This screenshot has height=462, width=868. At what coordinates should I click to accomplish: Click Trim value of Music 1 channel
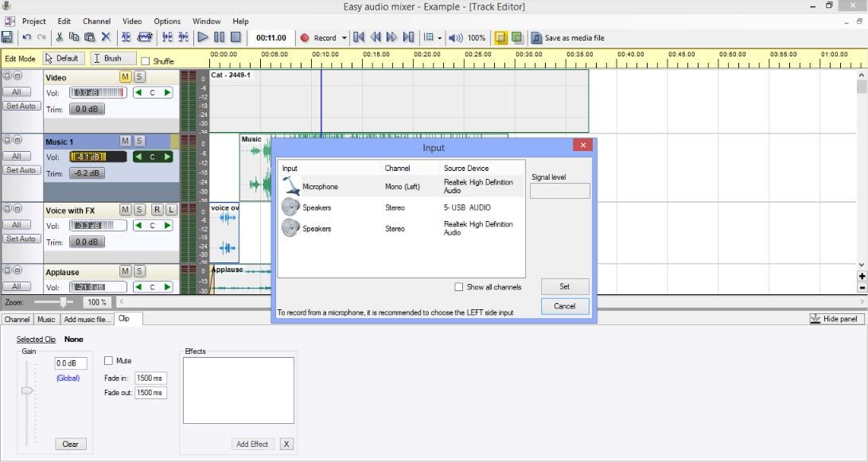point(87,173)
